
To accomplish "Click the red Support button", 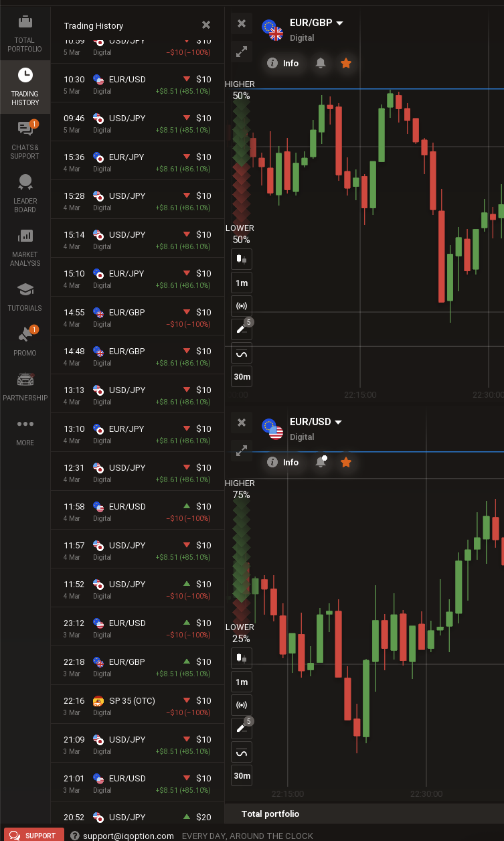I will tap(33, 835).
